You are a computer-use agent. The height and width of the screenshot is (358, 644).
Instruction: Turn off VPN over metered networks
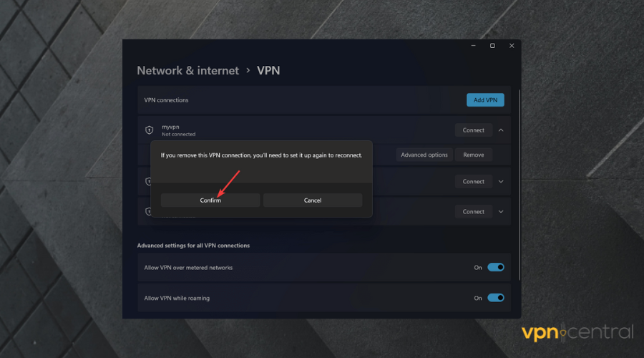click(495, 268)
